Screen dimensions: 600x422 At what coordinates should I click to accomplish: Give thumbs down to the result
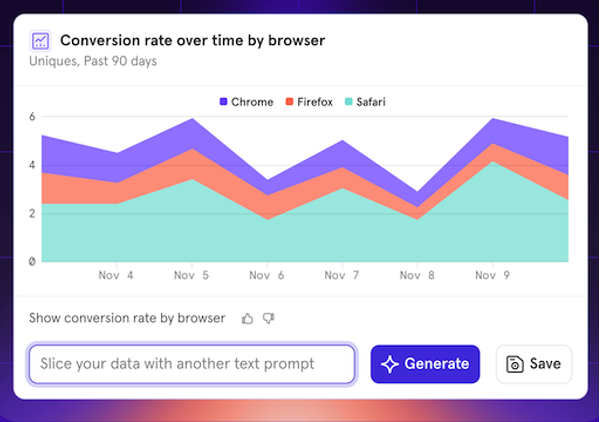tap(268, 319)
